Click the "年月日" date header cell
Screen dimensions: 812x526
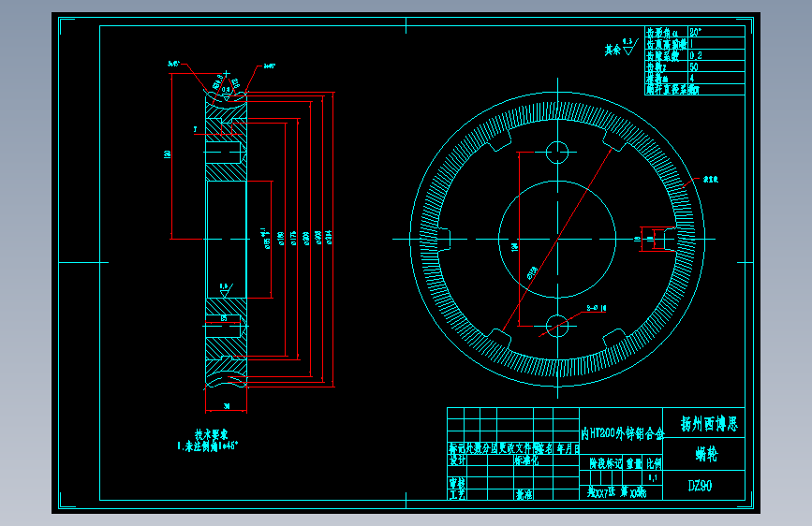tap(568, 448)
